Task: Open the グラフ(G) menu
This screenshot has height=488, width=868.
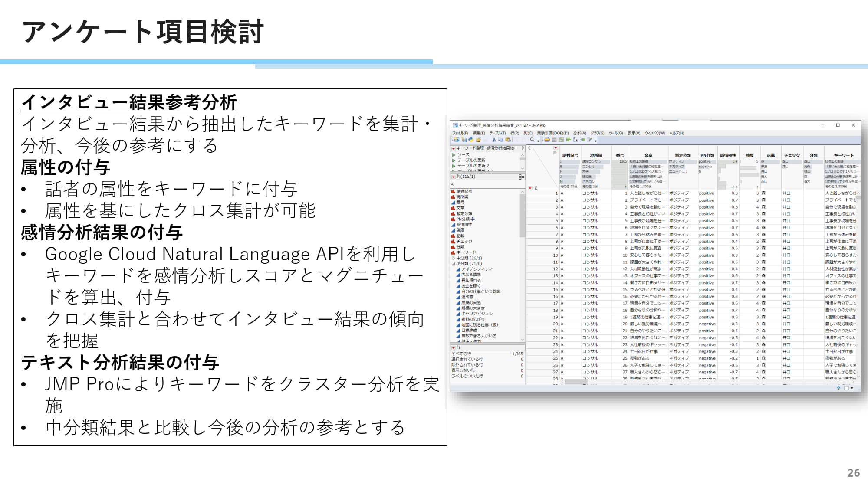Action: click(x=597, y=133)
